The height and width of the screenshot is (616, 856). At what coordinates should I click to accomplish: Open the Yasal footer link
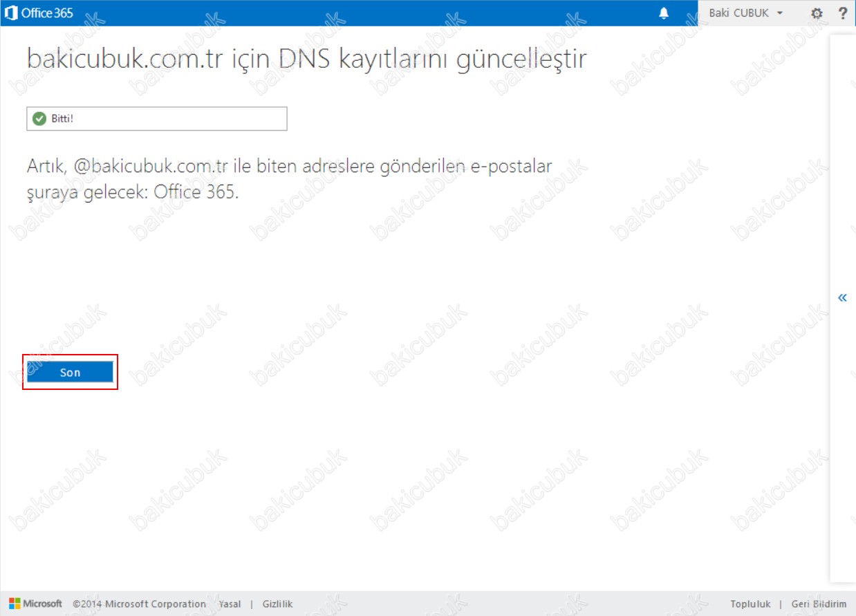pyautogui.click(x=230, y=604)
